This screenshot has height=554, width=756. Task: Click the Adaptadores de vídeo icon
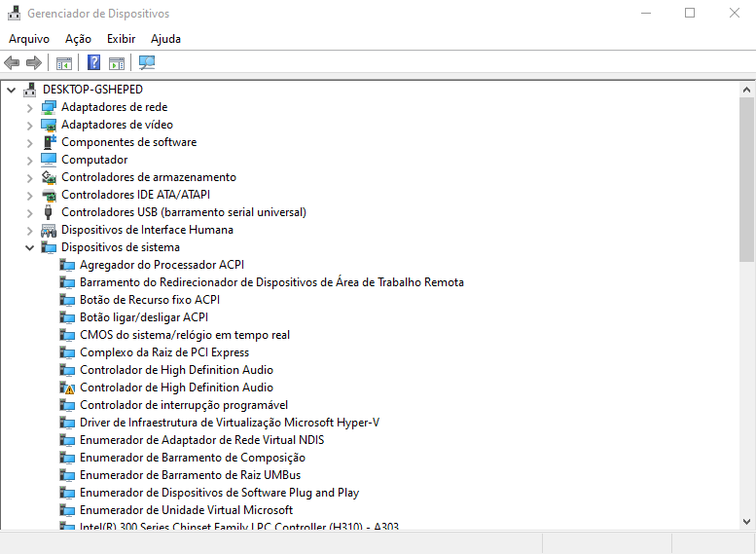[x=49, y=125]
